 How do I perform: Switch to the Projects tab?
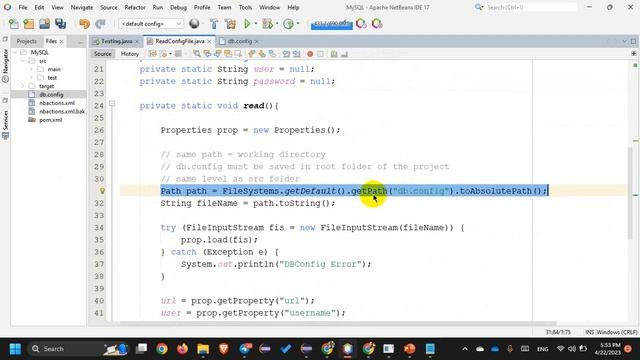(x=27, y=41)
